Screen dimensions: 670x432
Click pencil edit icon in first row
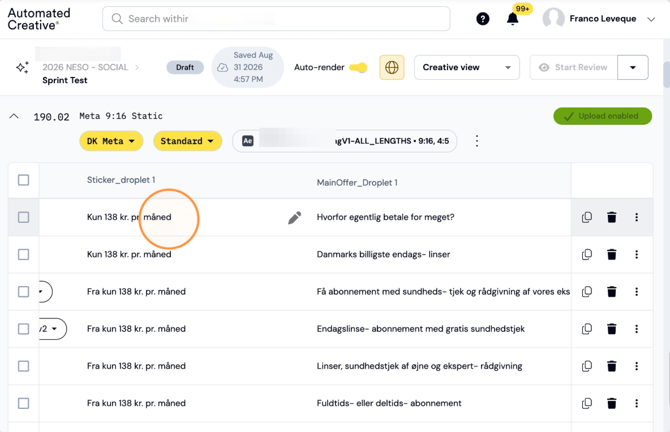pos(294,217)
